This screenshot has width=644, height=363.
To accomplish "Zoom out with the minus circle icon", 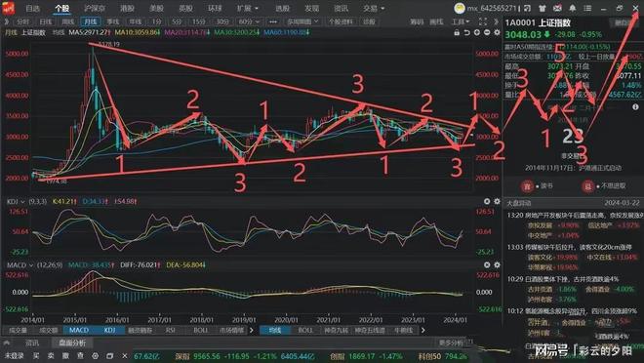I will pos(487,32).
